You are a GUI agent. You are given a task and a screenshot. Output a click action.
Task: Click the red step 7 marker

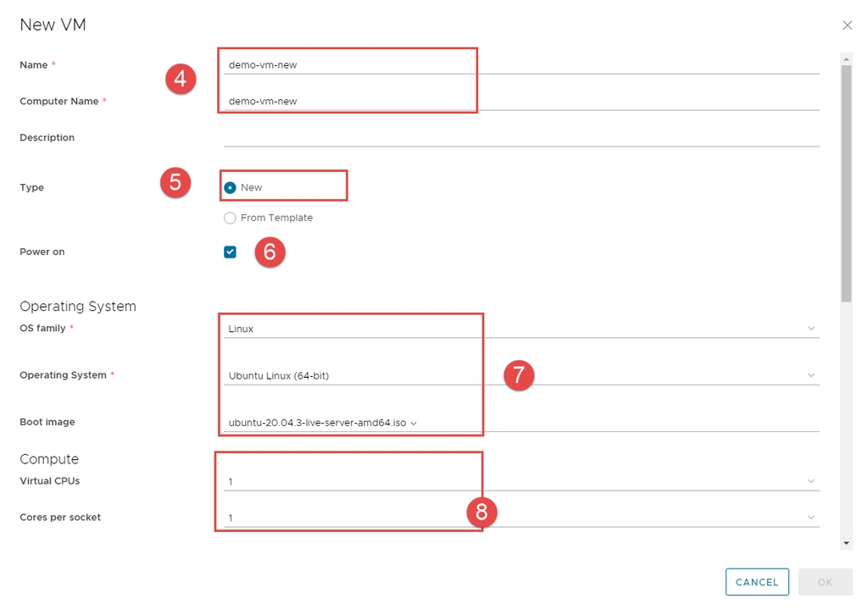(519, 374)
